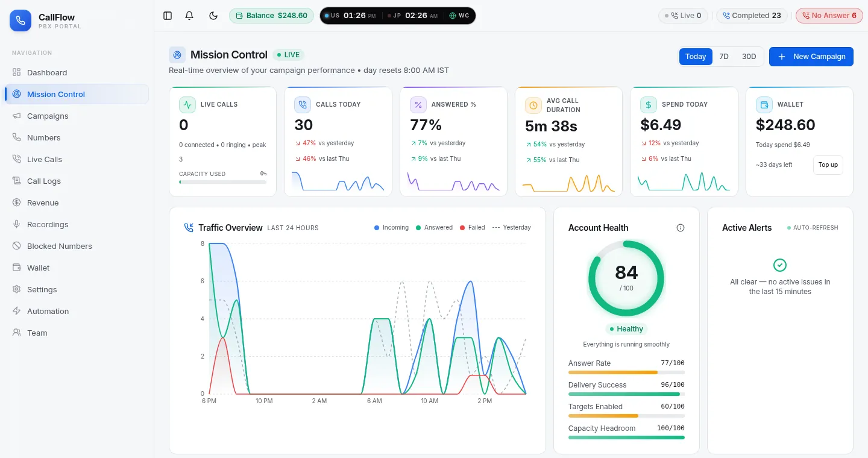Screen dimensions: 868x458
Task: Click the Wallet sidebar icon
Action: [16, 268]
